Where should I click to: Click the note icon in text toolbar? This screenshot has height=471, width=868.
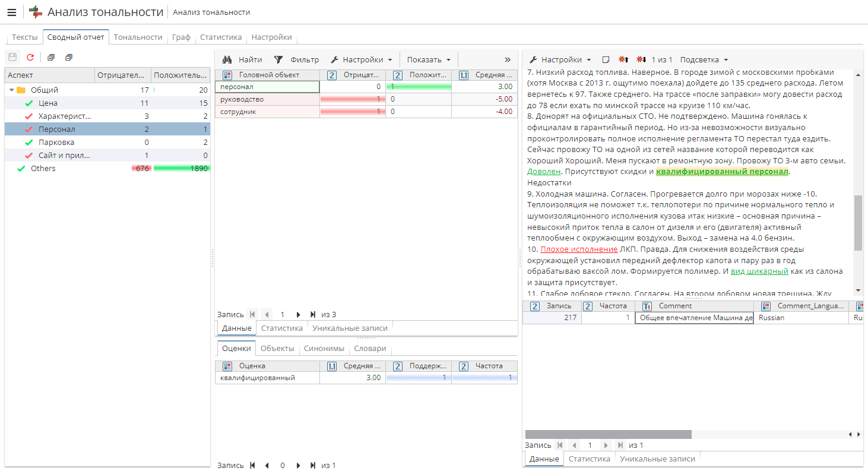click(x=606, y=59)
